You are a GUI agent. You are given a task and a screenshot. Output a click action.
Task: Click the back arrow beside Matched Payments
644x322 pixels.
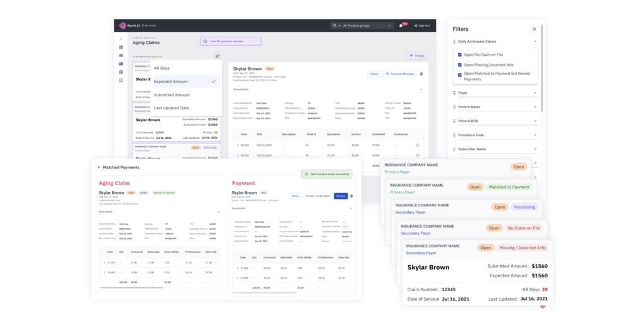click(x=99, y=167)
